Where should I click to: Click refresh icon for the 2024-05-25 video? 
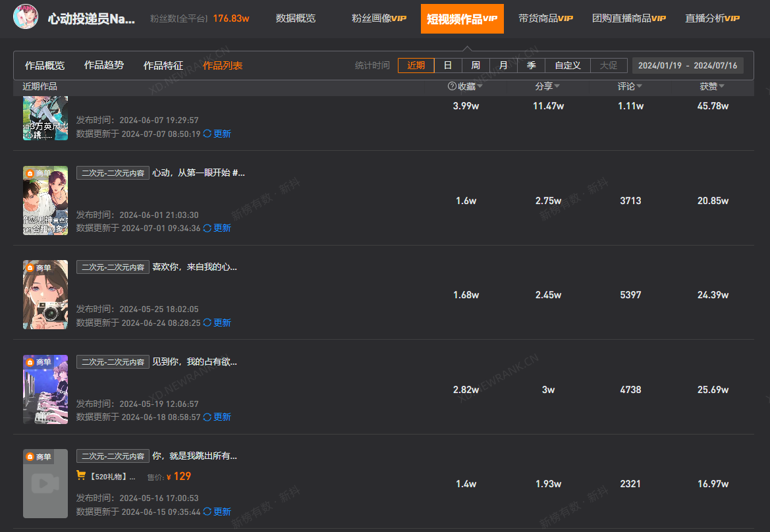[x=207, y=323]
